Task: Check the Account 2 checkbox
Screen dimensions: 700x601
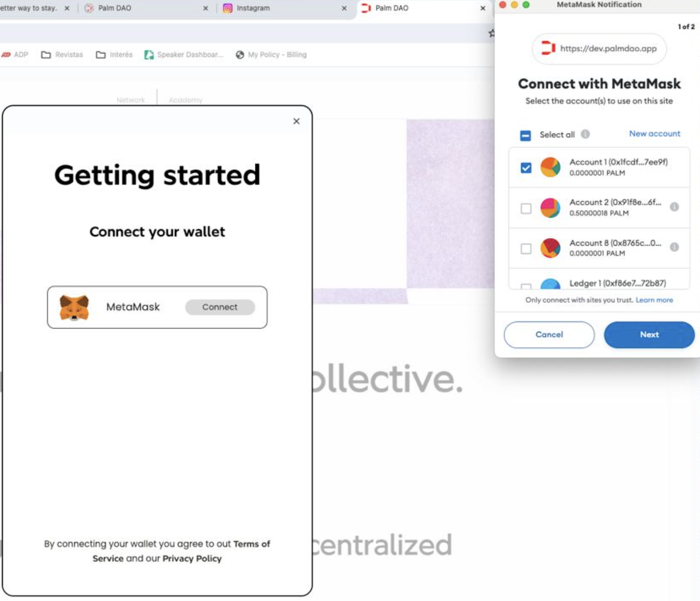Action: point(526,208)
